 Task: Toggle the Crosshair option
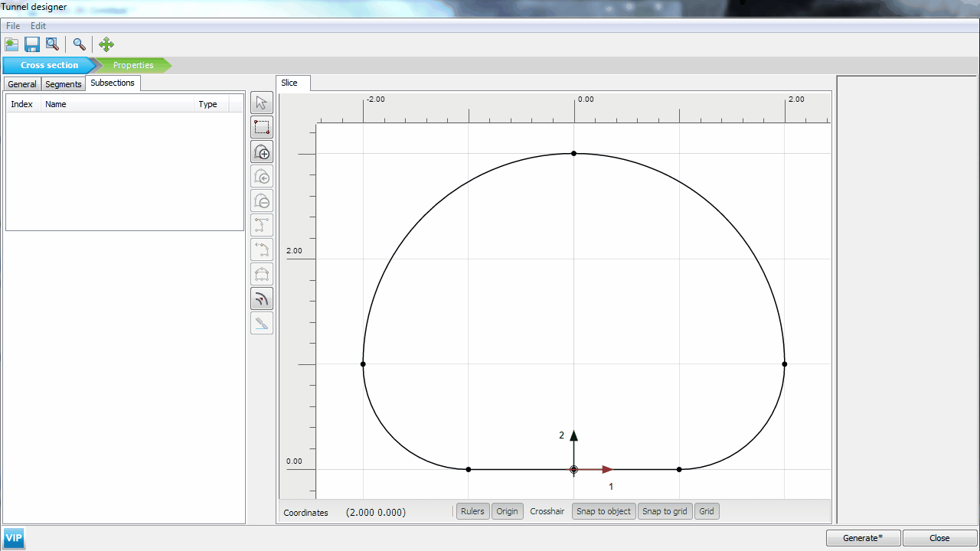[x=547, y=511]
